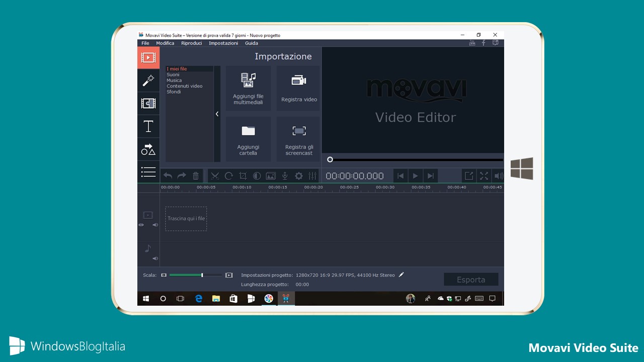Open the Riproduci menu
644x362 pixels.
[x=192, y=43]
